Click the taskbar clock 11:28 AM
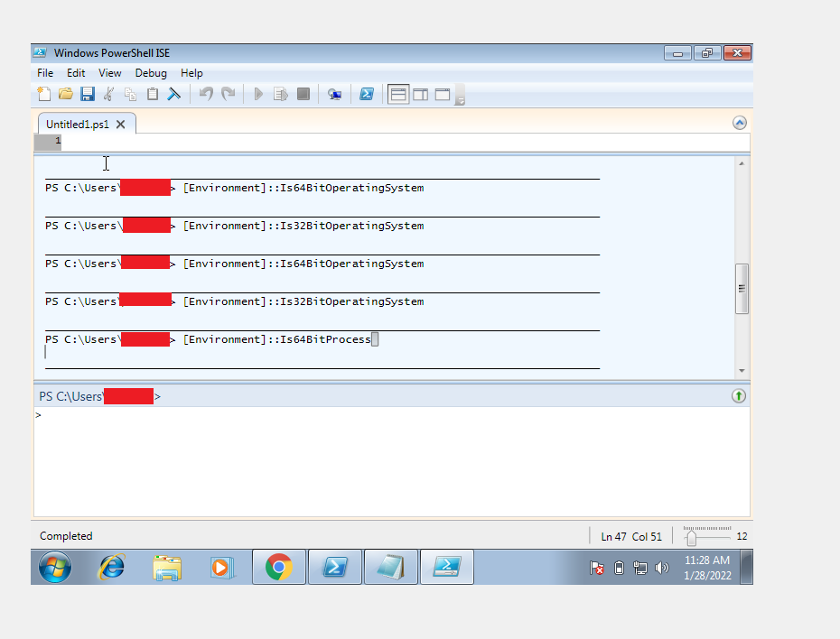 [x=707, y=560]
